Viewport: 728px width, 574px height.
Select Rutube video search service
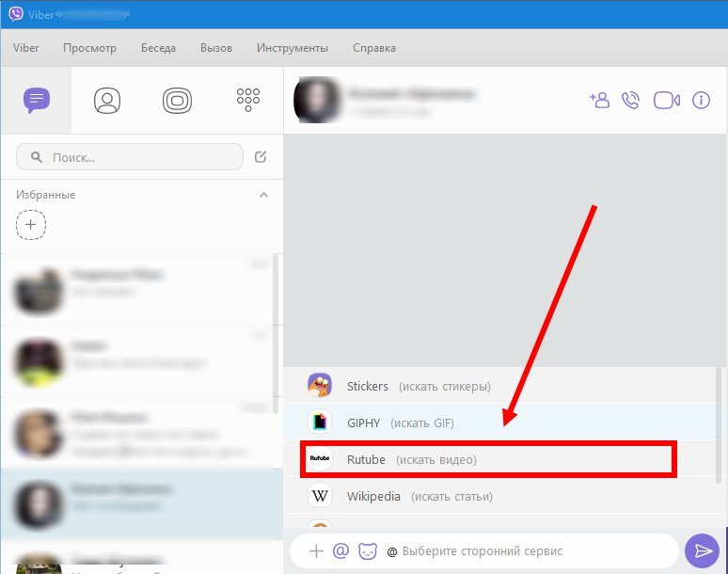click(487, 459)
